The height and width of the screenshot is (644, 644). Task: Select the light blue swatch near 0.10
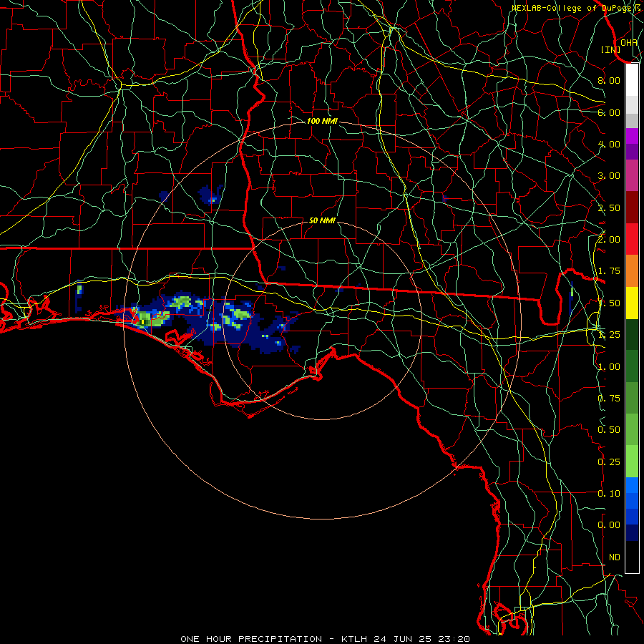[x=632, y=485]
